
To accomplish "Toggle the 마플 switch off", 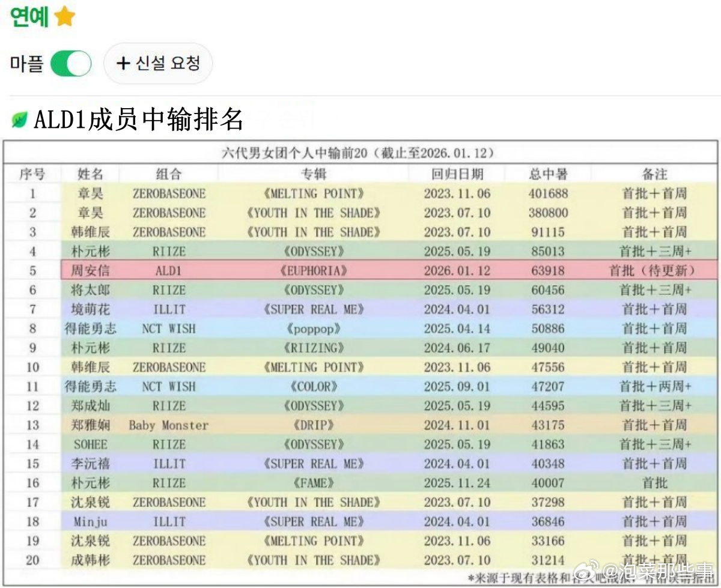I will (x=70, y=63).
